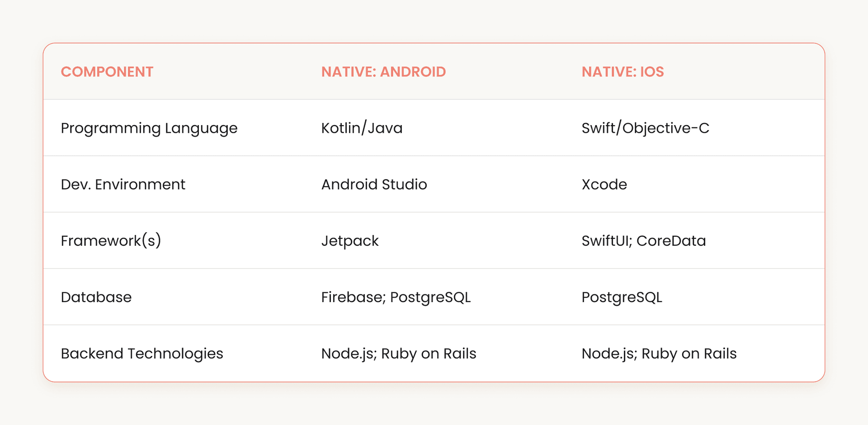
Task: Select the Dev. Environment row label
Action: [x=123, y=184]
